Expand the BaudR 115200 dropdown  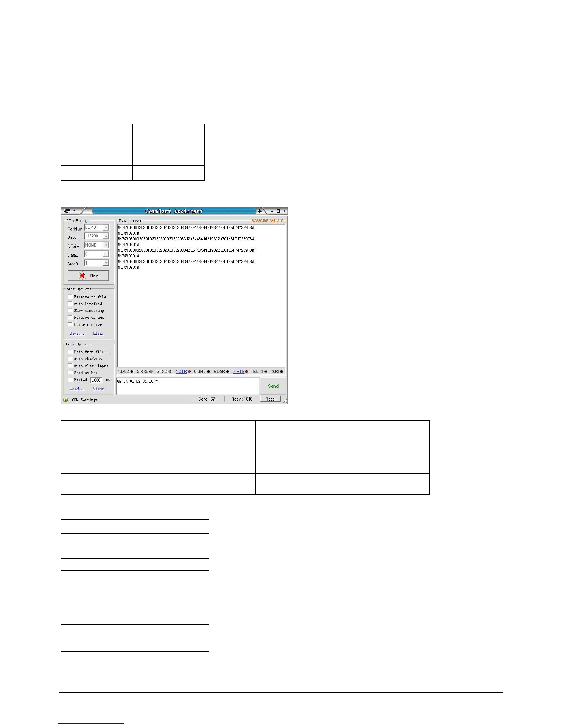tap(106, 236)
